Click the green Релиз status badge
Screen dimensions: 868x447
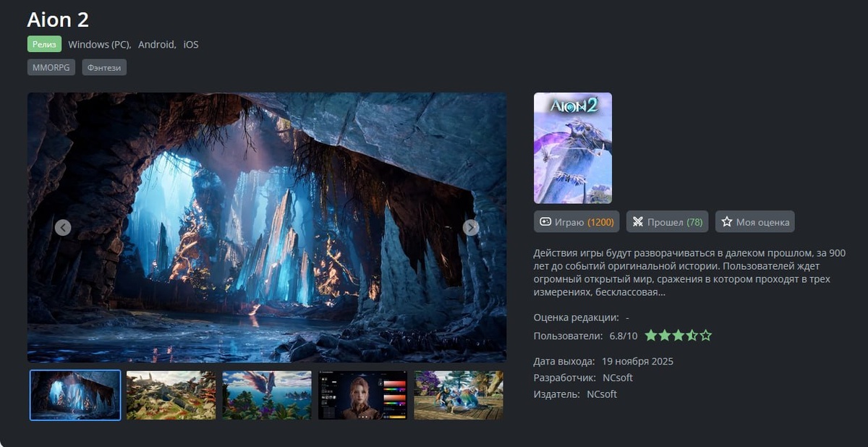(x=45, y=44)
